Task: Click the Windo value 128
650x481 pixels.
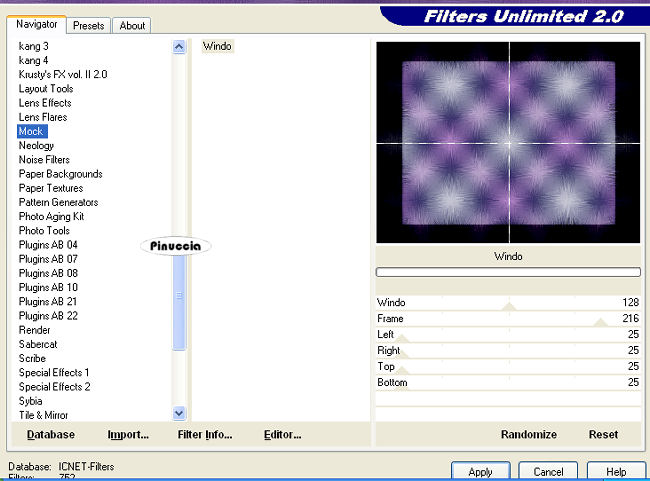Action: pos(631,302)
